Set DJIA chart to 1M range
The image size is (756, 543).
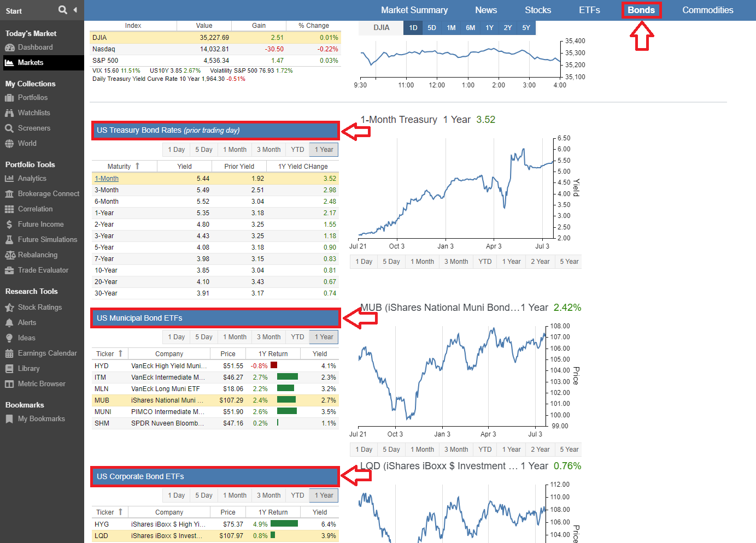coord(451,28)
